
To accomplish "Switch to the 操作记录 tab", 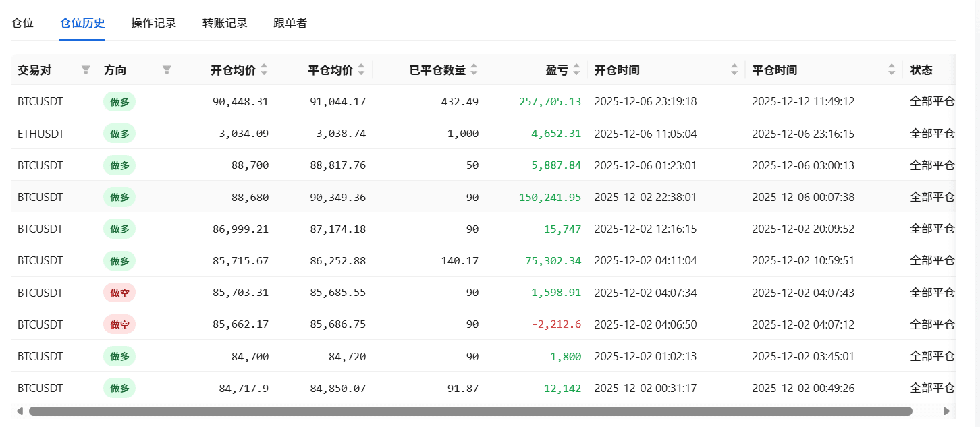I will [x=153, y=23].
